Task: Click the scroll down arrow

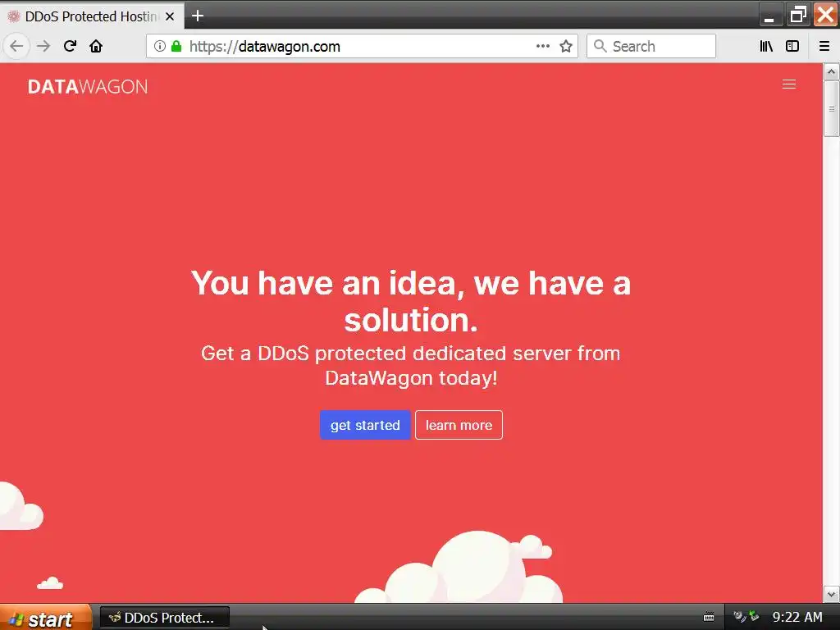Action: tap(831, 594)
